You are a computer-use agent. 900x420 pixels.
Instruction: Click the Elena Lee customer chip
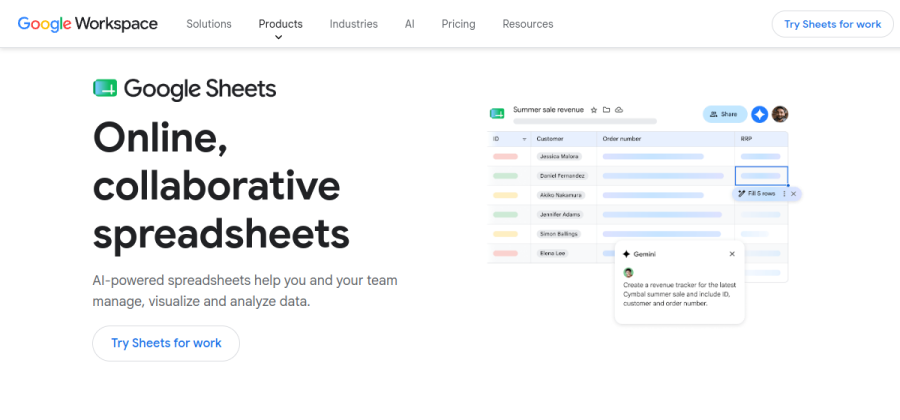point(552,253)
